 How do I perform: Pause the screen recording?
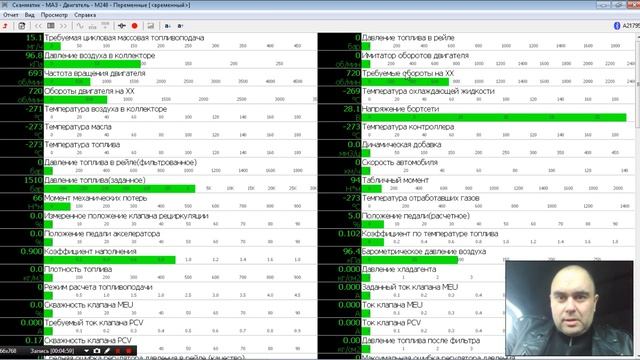(x=118, y=351)
